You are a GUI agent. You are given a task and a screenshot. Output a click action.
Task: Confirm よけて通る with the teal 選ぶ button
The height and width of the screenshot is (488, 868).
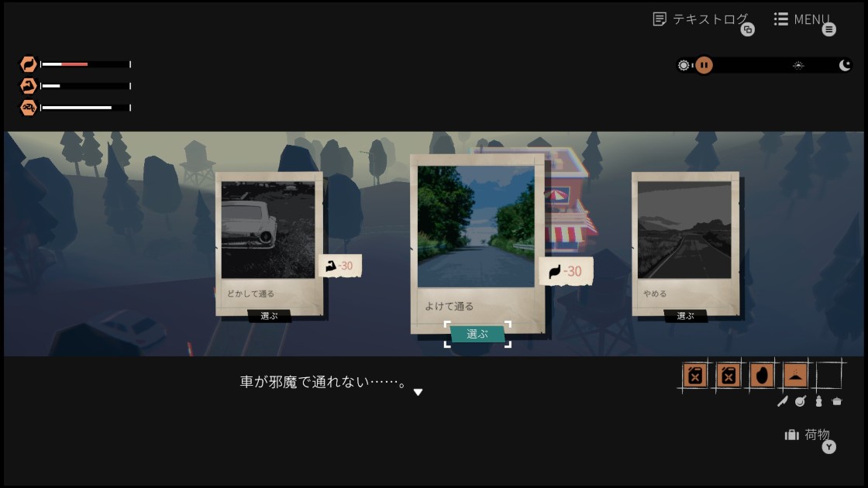[477, 334]
